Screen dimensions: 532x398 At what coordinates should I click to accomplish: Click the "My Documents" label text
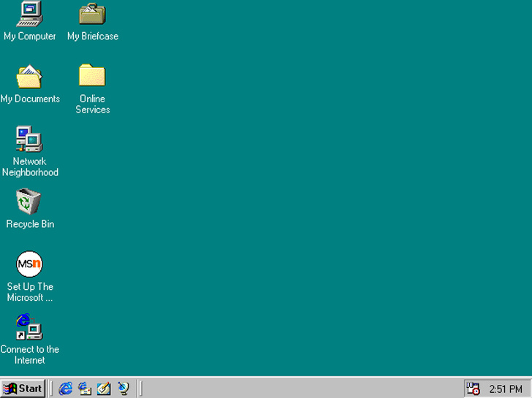(30, 99)
